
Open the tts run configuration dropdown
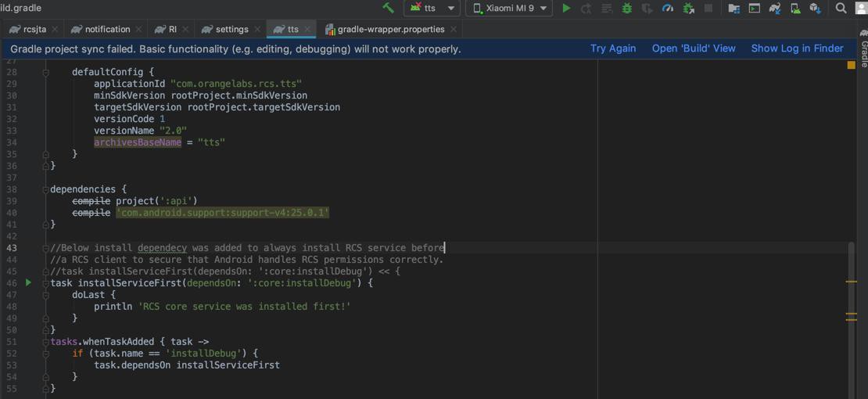tap(431, 8)
